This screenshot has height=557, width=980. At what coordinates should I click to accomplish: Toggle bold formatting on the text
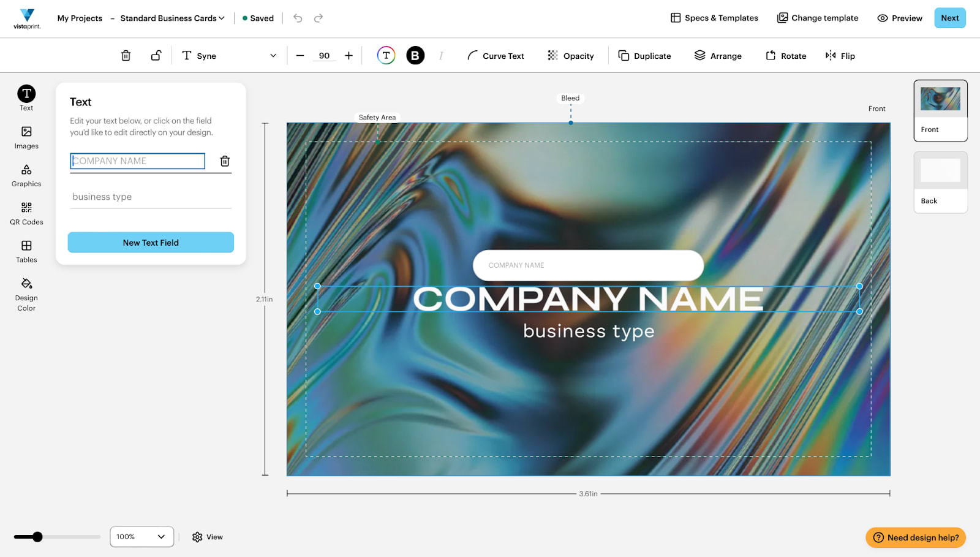[415, 55]
